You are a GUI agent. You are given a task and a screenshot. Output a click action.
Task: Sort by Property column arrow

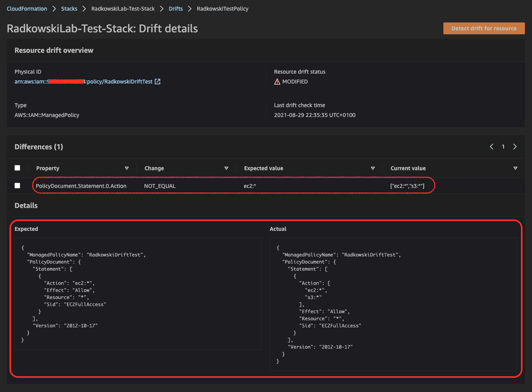127,168
